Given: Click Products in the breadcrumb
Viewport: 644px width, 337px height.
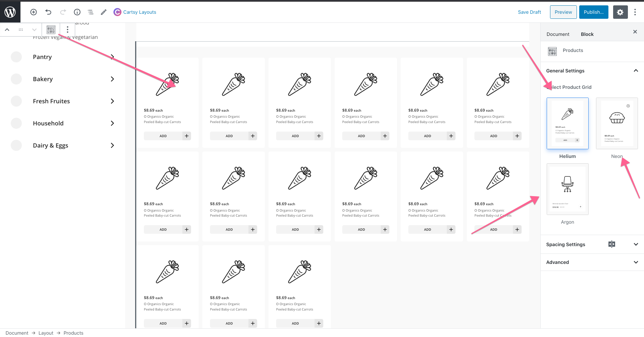Looking at the screenshot, I should [73, 333].
